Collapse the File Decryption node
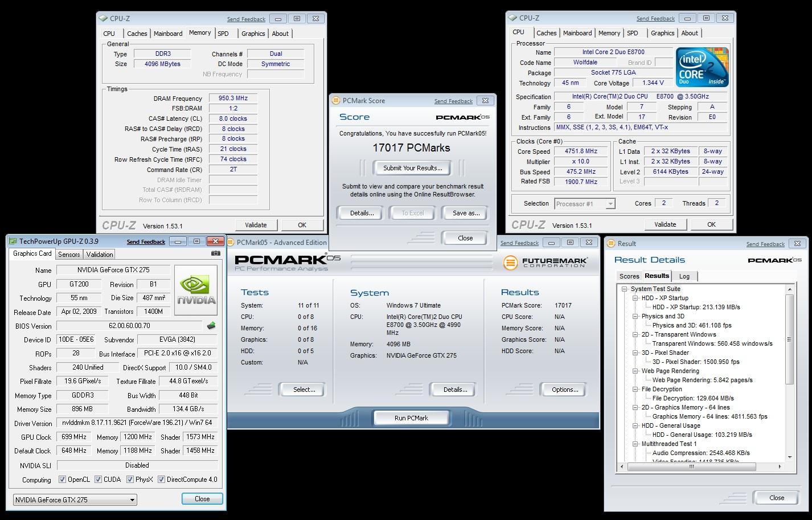Image resolution: width=812 pixels, height=520 pixels. tap(635, 390)
